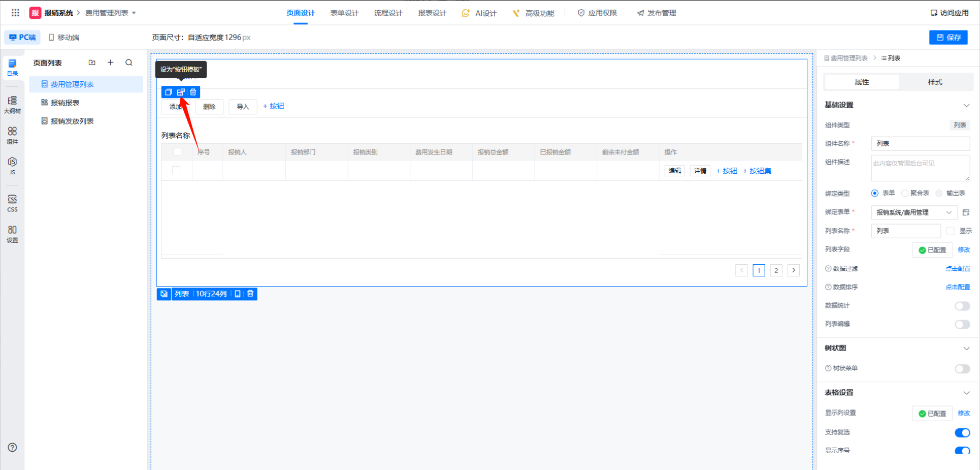Viewport: 980px width, 470px height.
Task: Click the new folder icon in page list
Action: [x=92, y=62]
